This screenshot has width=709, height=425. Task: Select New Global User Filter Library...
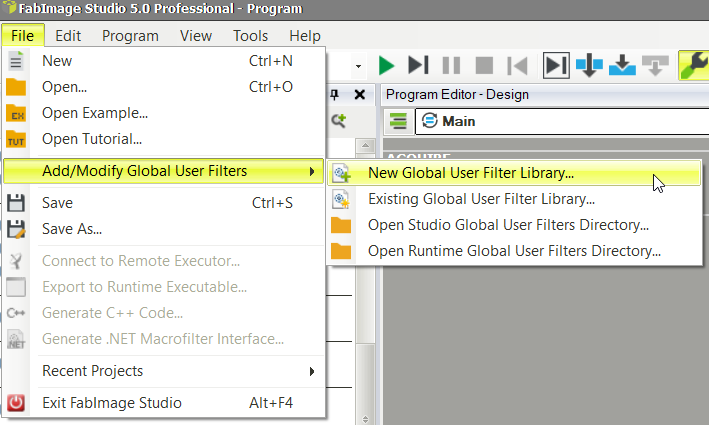pyautogui.click(x=514, y=173)
